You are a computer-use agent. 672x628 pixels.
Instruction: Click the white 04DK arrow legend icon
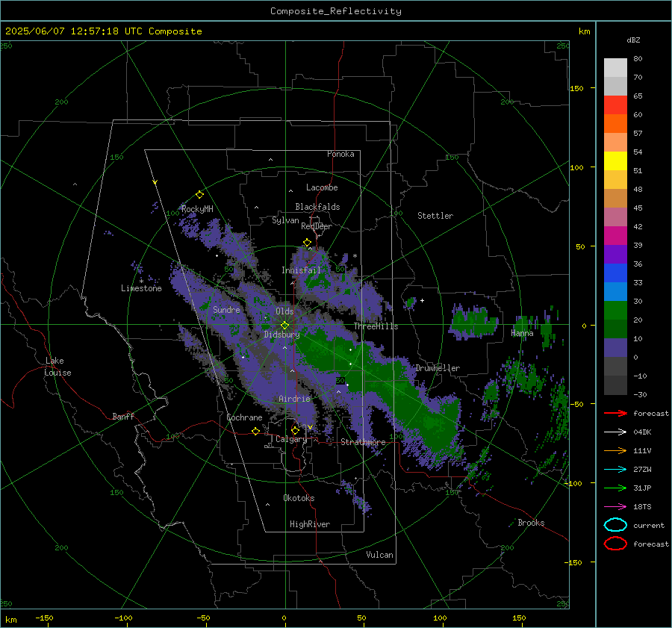tap(615, 432)
